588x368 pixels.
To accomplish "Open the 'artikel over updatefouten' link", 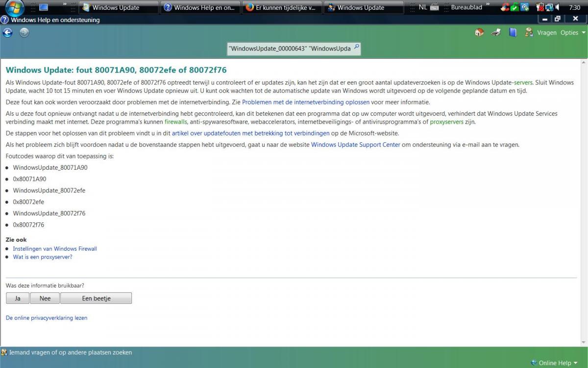I will point(250,133).
